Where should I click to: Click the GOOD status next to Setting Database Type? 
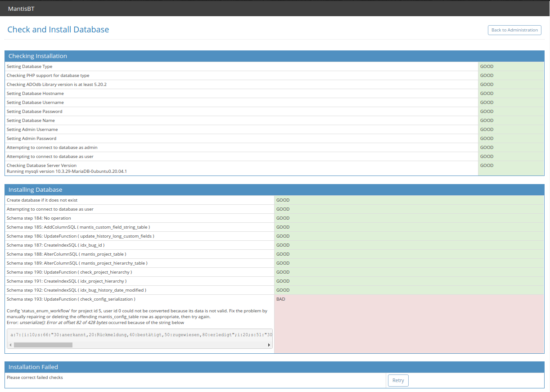tap(487, 67)
